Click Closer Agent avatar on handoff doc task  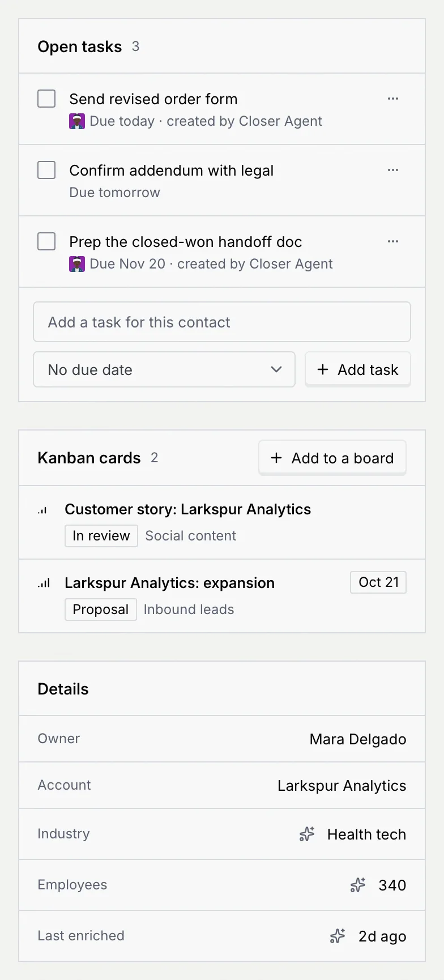coord(77,264)
